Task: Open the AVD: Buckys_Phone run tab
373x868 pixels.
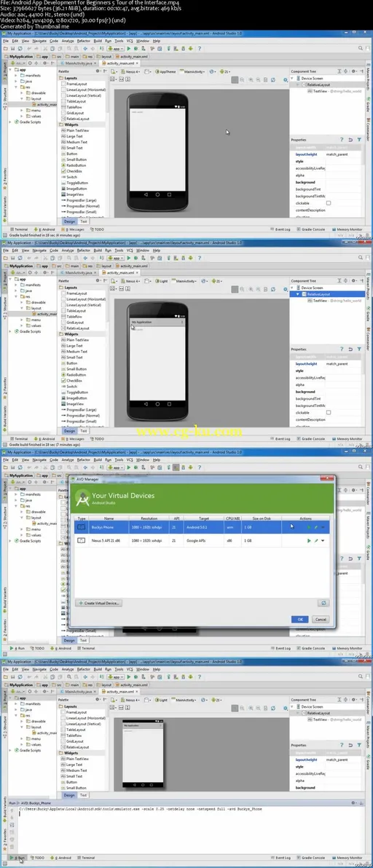Action: coord(37,802)
